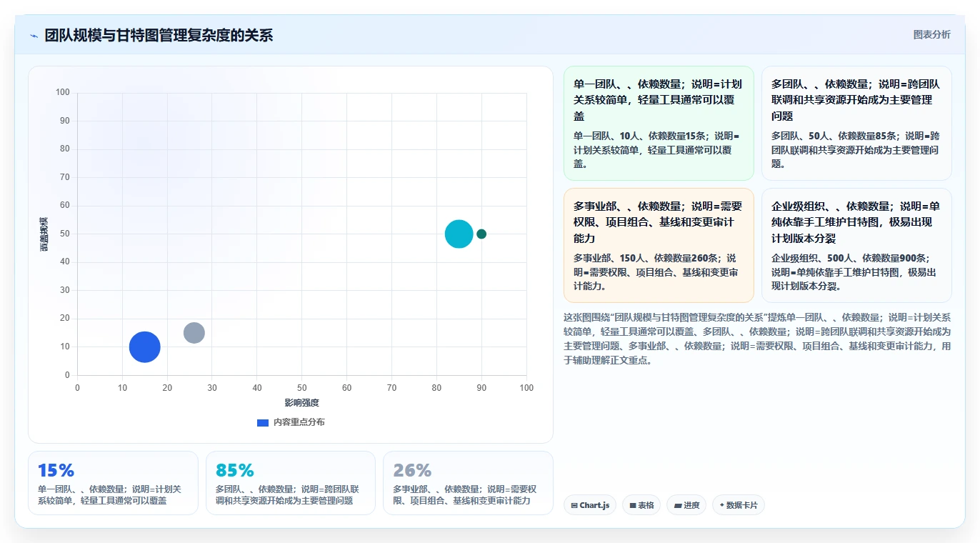The width and height of the screenshot is (980, 543).
Task: Click the description under the 15% stat
Action: (x=110, y=495)
